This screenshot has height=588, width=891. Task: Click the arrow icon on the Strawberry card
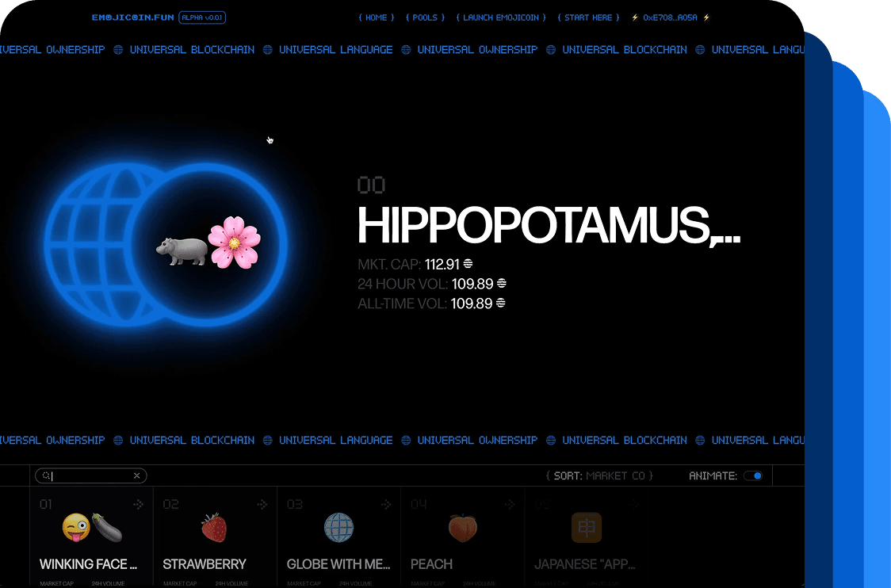tap(262, 504)
